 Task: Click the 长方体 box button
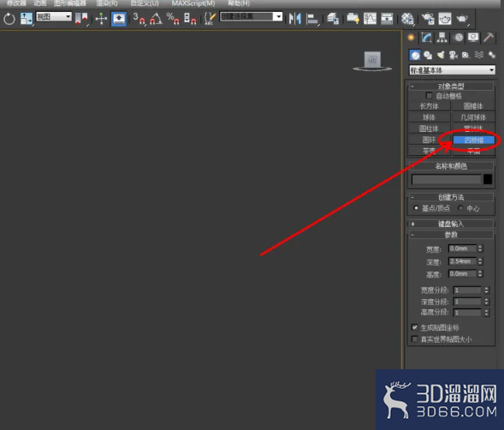(x=429, y=106)
